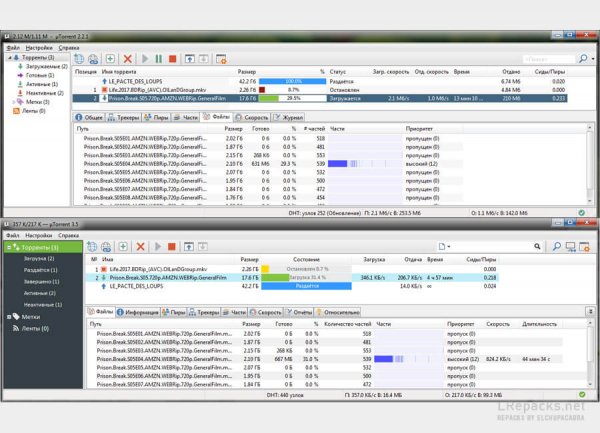Switch to Относительно tab in uTorrent 3.5
The height and width of the screenshot is (433, 600).
tap(338, 312)
